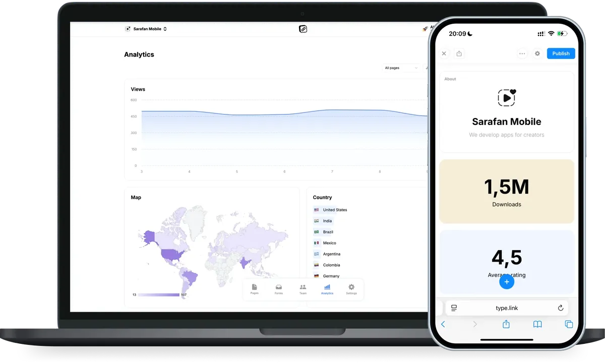The height and width of the screenshot is (364, 605).
Task: Expand the Sarafan Mobile workspace switcher
Action: click(x=146, y=29)
